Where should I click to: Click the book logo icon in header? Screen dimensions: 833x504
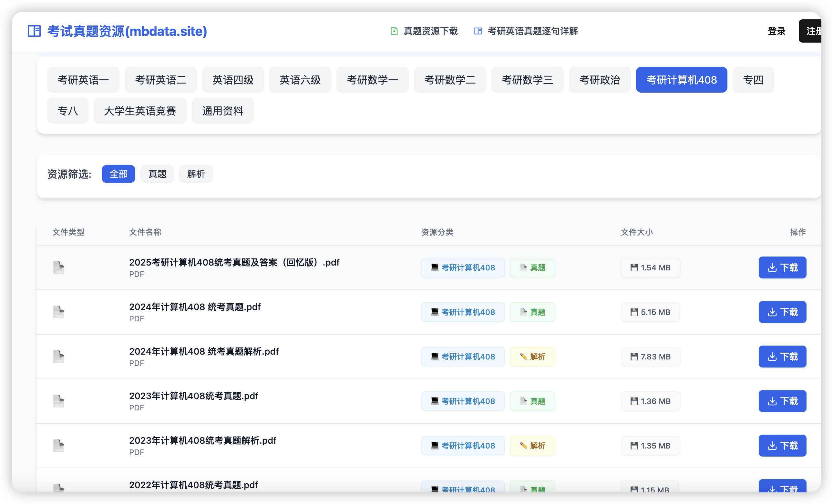[34, 31]
